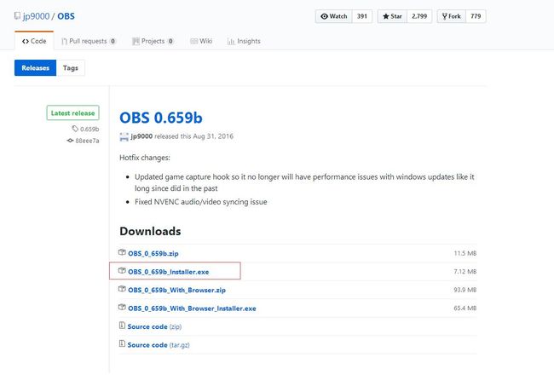554x392 pixels.
Task: Open the 0.659b tag link
Action: click(89, 129)
